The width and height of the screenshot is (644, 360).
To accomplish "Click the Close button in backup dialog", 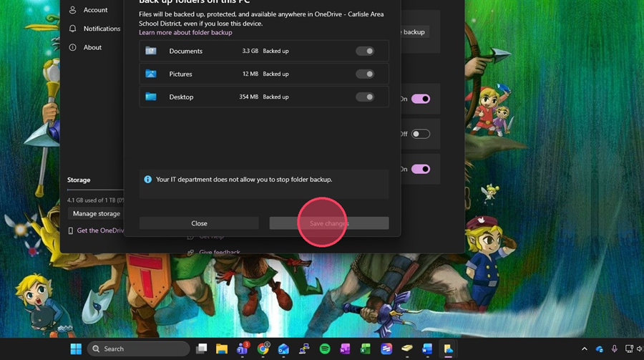I will [x=199, y=223].
